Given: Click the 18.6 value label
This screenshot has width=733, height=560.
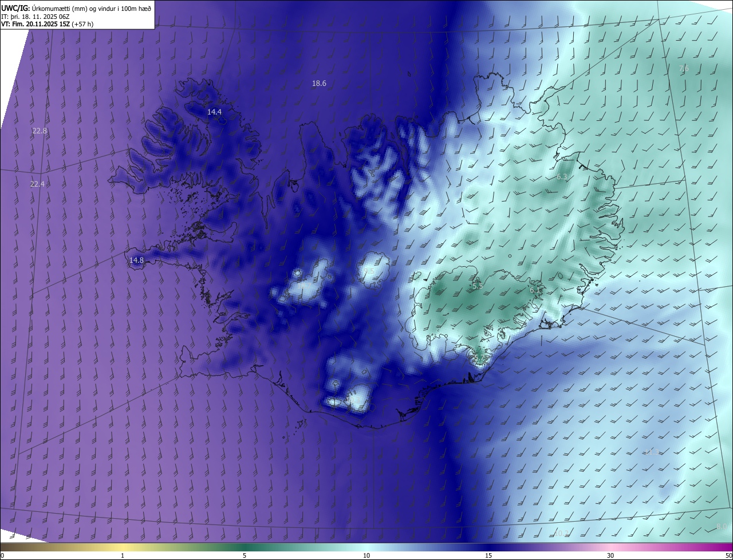Looking at the screenshot, I should pyautogui.click(x=319, y=84).
